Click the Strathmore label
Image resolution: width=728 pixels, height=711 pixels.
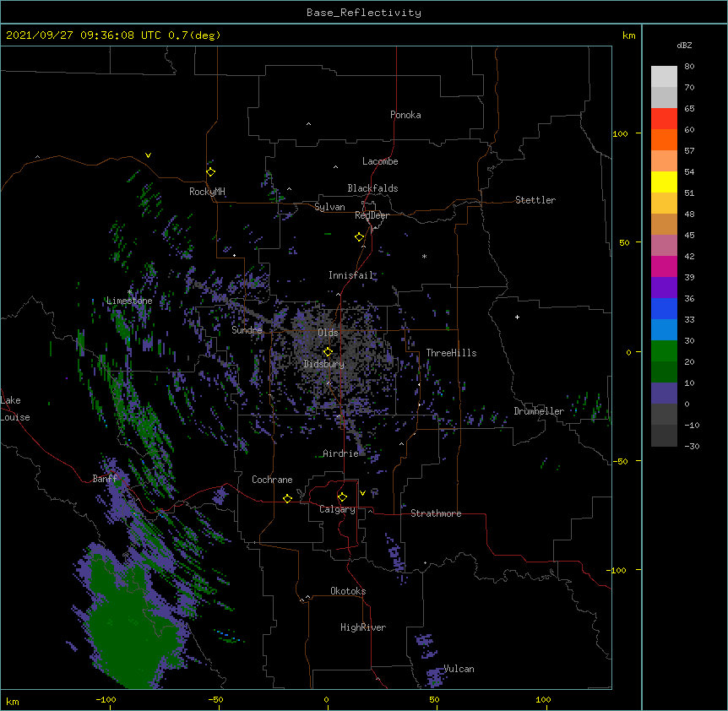pyautogui.click(x=436, y=513)
